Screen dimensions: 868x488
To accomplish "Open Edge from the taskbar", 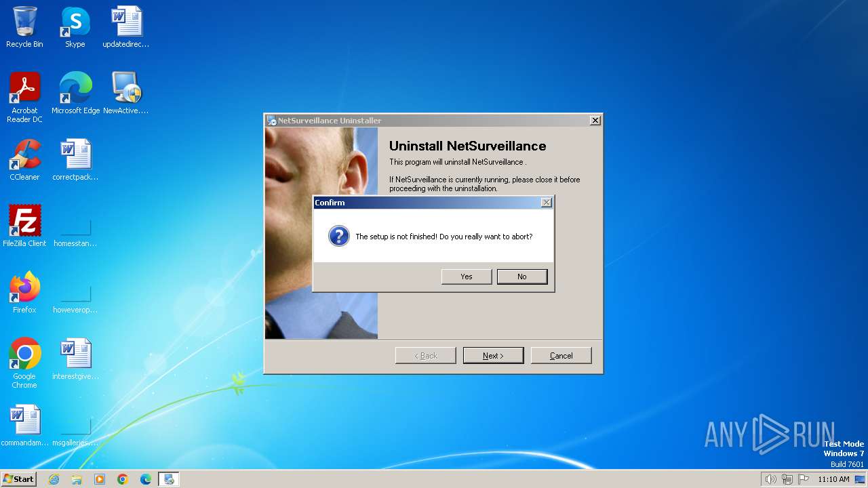I will 146,479.
